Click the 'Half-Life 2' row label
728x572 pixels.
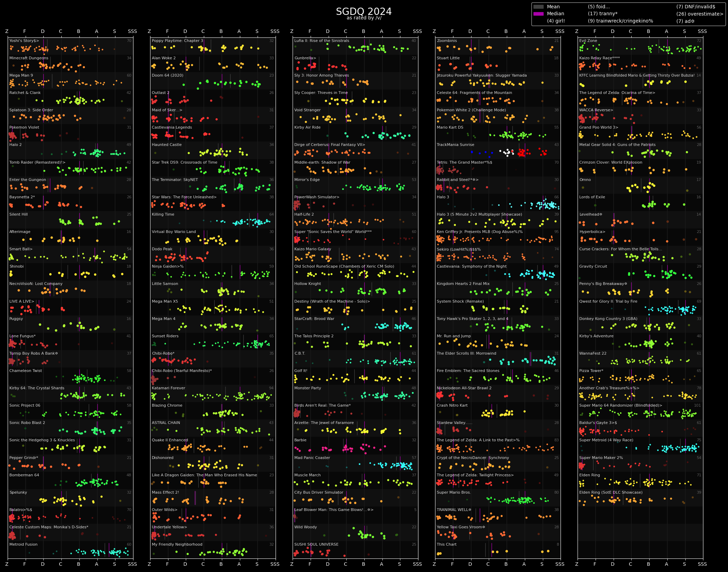point(304,214)
